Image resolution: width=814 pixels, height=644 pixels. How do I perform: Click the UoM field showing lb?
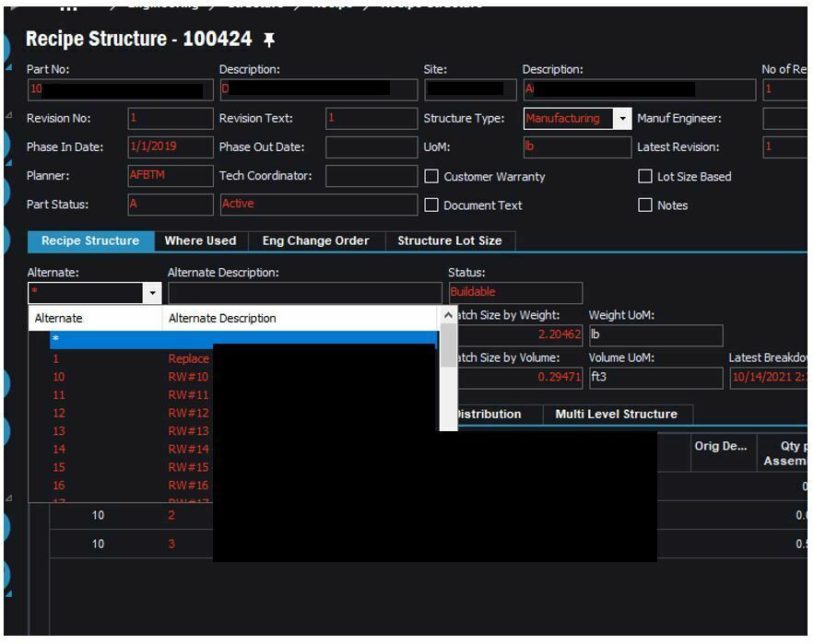pyautogui.click(x=577, y=147)
